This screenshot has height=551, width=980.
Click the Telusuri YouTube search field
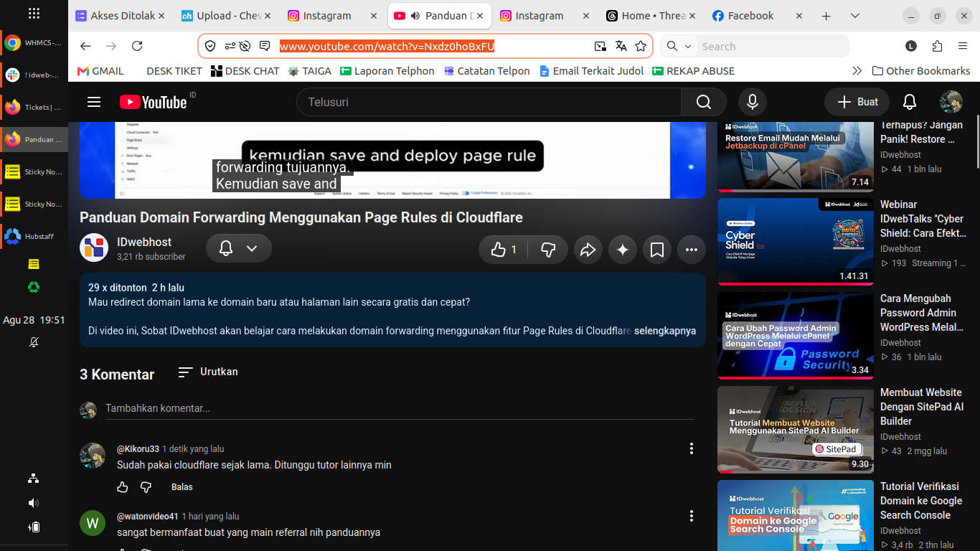pyautogui.click(x=489, y=102)
